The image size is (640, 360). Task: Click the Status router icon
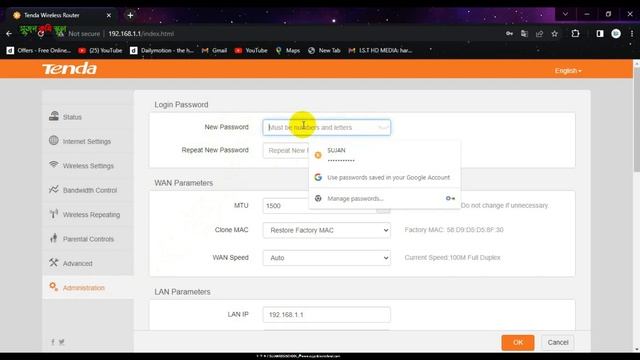tap(53, 116)
